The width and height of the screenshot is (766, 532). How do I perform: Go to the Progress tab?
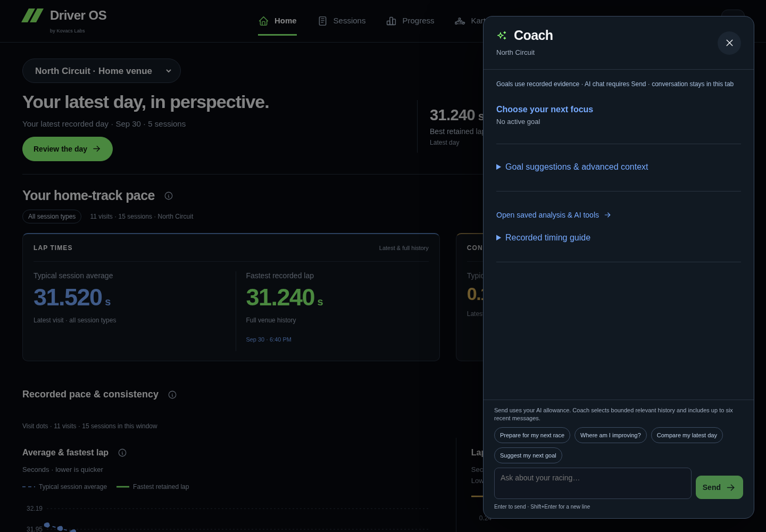point(410,21)
